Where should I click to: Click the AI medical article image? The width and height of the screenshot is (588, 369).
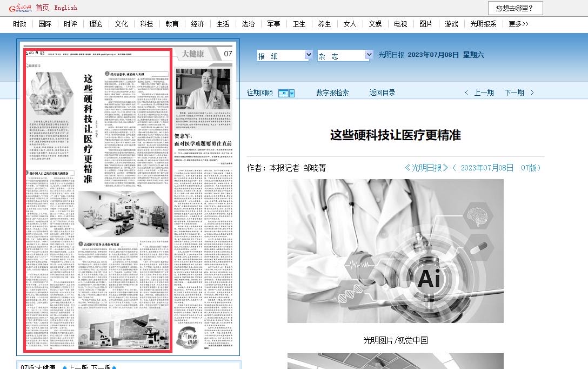[x=395, y=251]
